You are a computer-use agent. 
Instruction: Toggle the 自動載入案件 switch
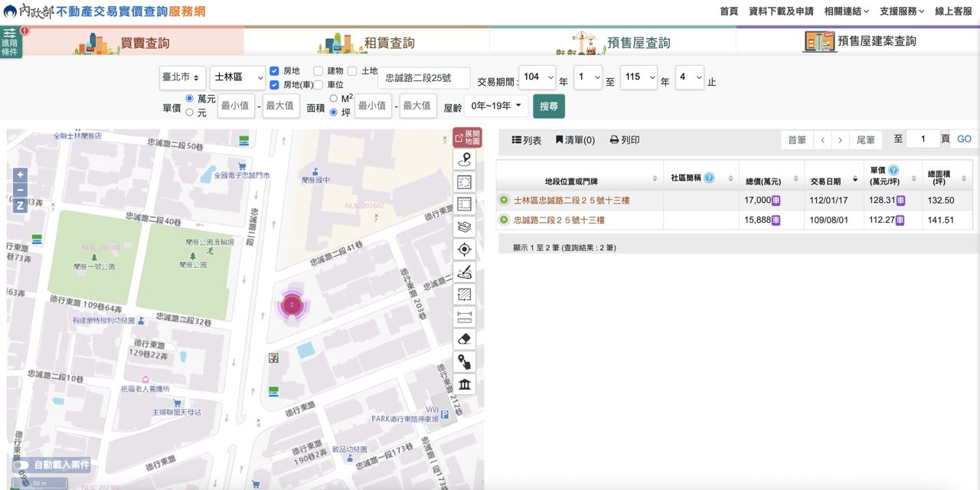click(x=21, y=465)
